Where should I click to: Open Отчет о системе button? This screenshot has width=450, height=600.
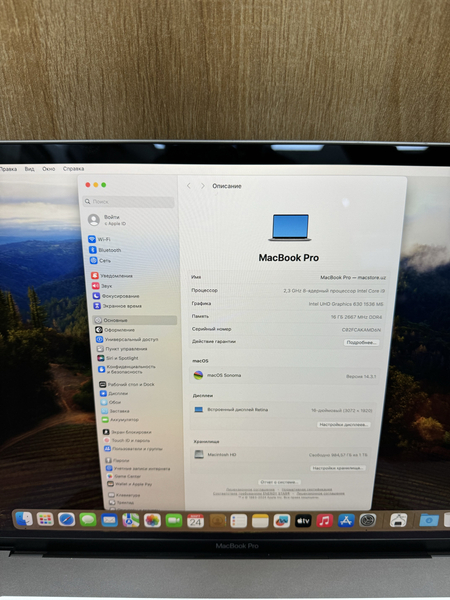pyautogui.click(x=278, y=482)
